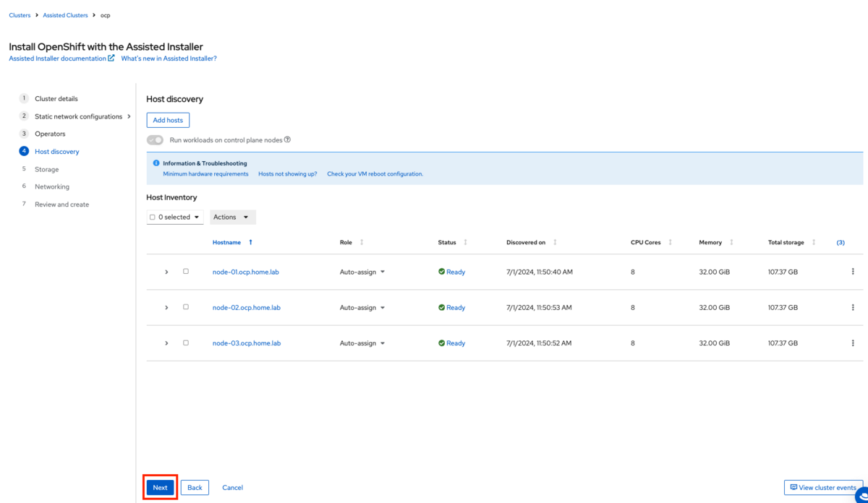Open kebab menu for node-02.ocp.home.lab
The height and width of the screenshot is (503, 868).
(853, 307)
